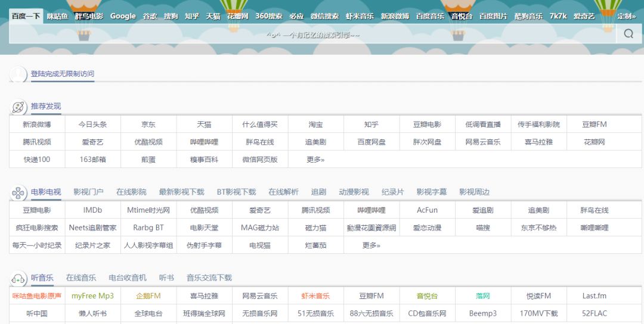The height and width of the screenshot is (324, 644).
Task: Click the user avatar icon beside login
Action: coord(18,74)
